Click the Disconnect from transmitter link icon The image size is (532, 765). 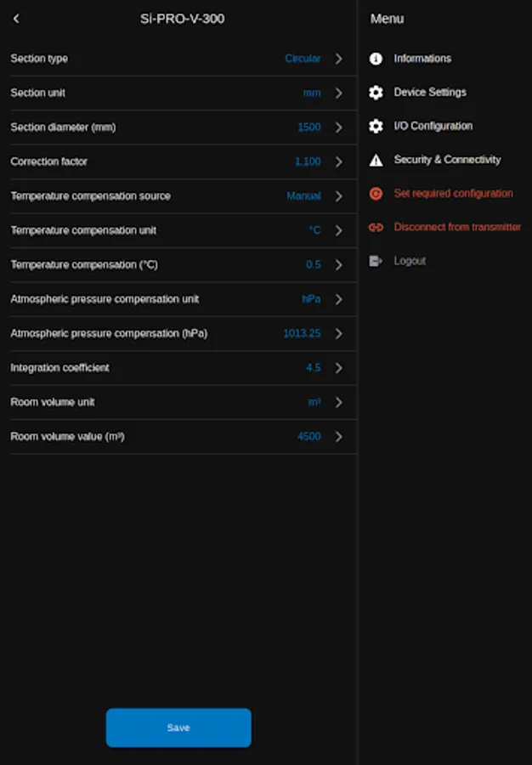click(376, 228)
